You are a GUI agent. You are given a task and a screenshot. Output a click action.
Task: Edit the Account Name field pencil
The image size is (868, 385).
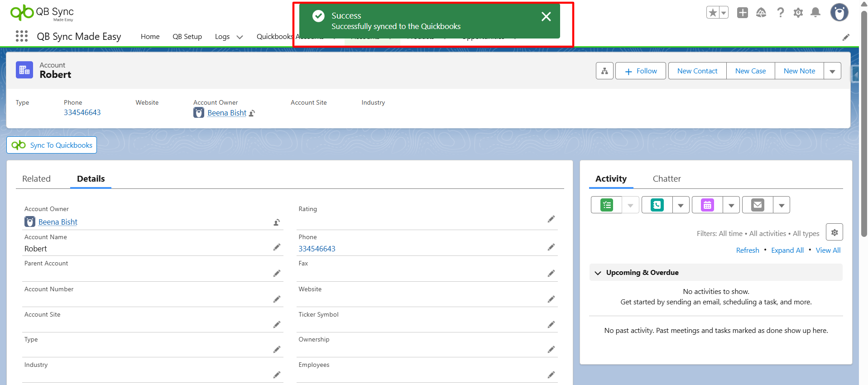pos(277,247)
